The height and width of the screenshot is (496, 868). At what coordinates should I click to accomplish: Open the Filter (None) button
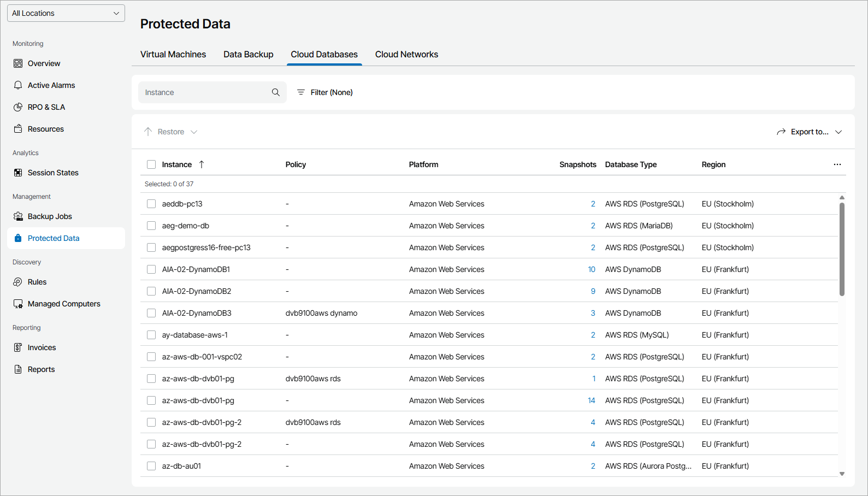click(325, 92)
